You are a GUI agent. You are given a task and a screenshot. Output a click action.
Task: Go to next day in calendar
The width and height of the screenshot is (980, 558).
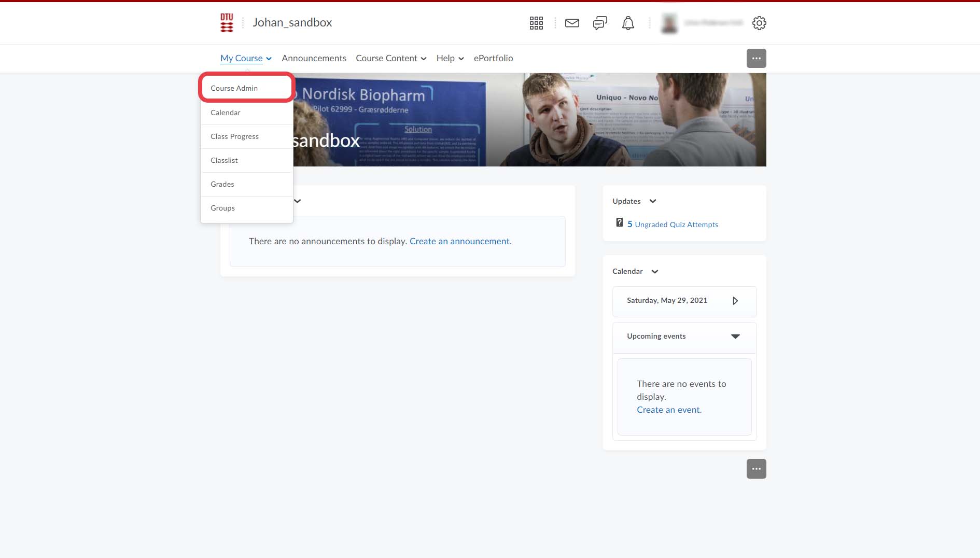735,301
